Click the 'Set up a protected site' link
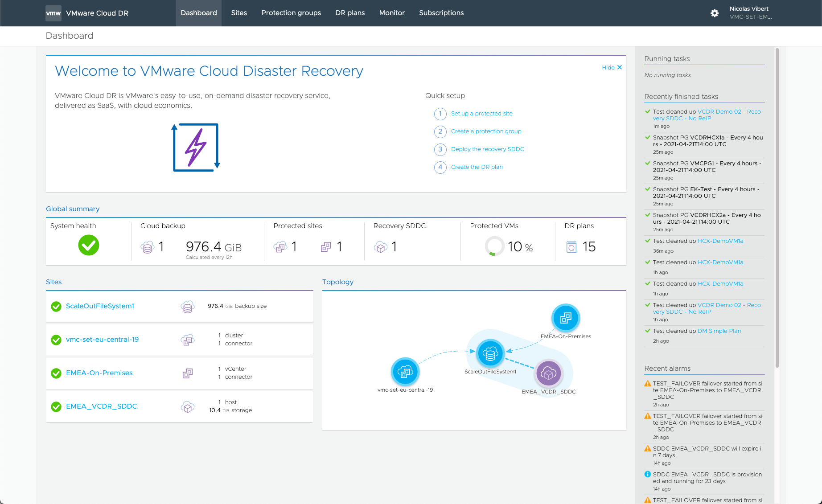This screenshot has height=504, width=822. click(481, 114)
